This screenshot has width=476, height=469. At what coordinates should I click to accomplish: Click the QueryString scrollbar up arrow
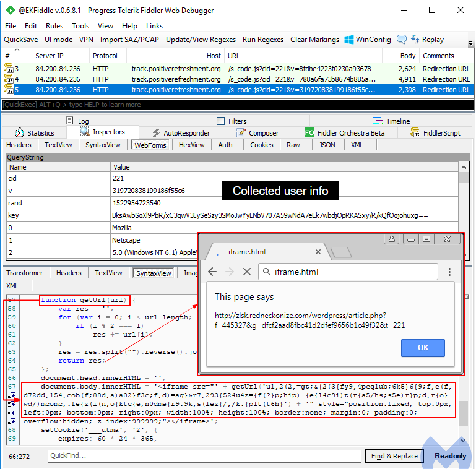pos(464,167)
